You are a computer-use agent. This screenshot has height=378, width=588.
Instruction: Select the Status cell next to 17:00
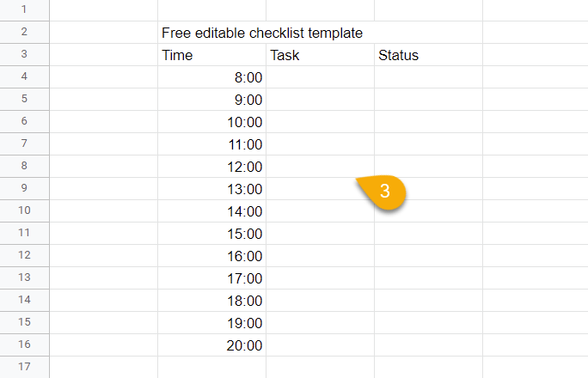428,278
